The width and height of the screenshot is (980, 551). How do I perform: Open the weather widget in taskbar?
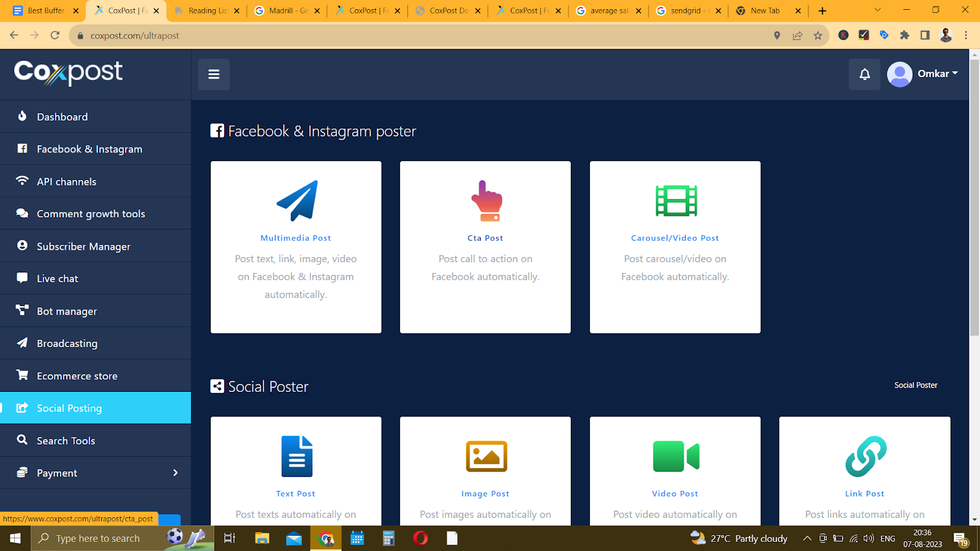coord(739,538)
